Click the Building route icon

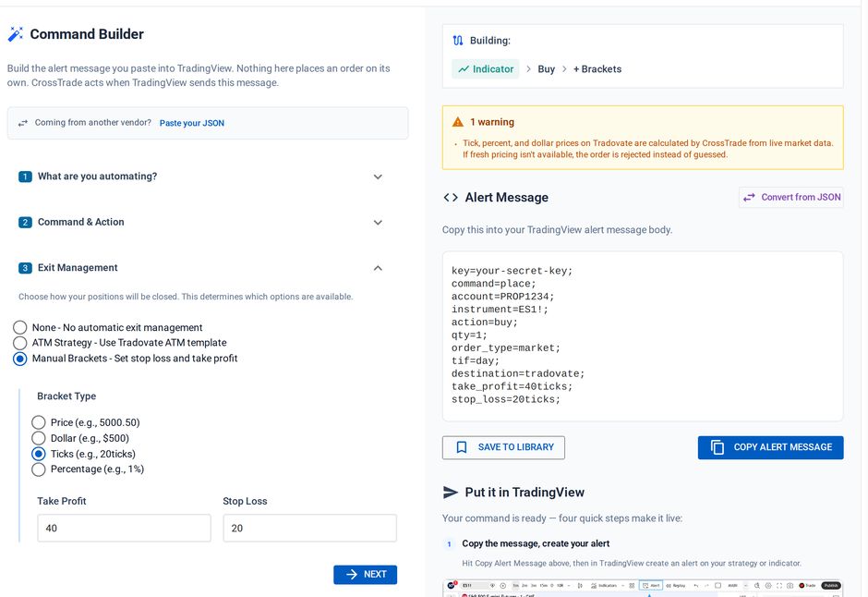click(x=458, y=41)
